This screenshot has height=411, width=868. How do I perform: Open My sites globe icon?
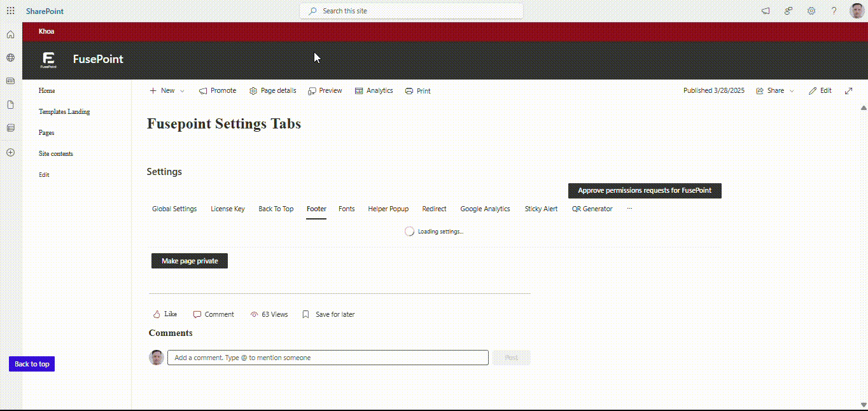click(x=10, y=58)
